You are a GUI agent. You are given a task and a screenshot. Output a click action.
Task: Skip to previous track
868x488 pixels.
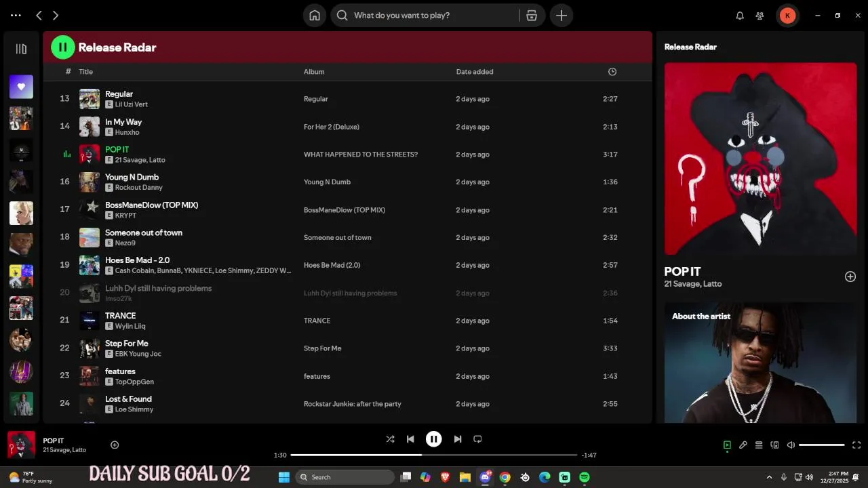(410, 439)
